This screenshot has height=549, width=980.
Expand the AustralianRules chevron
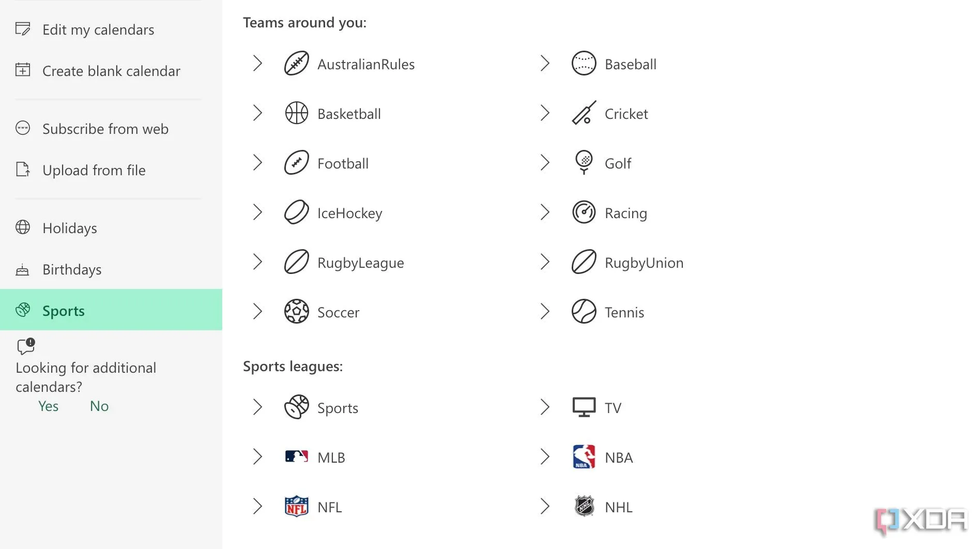click(x=257, y=64)
